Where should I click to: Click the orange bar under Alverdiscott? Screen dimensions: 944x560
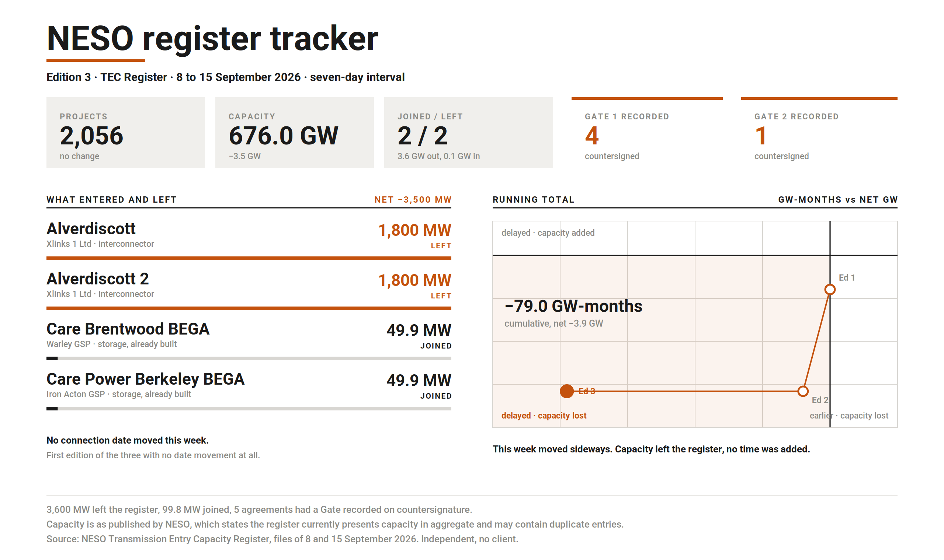249,259
